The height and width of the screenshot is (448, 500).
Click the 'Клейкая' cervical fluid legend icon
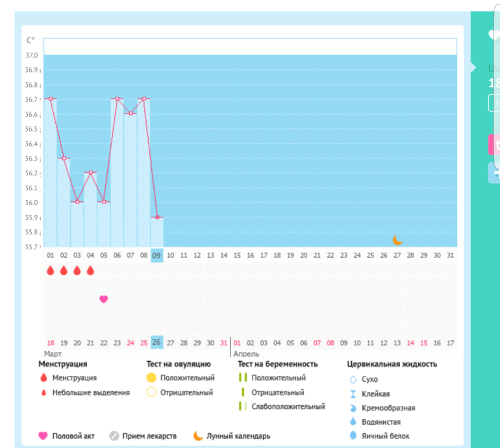[353, 393]
